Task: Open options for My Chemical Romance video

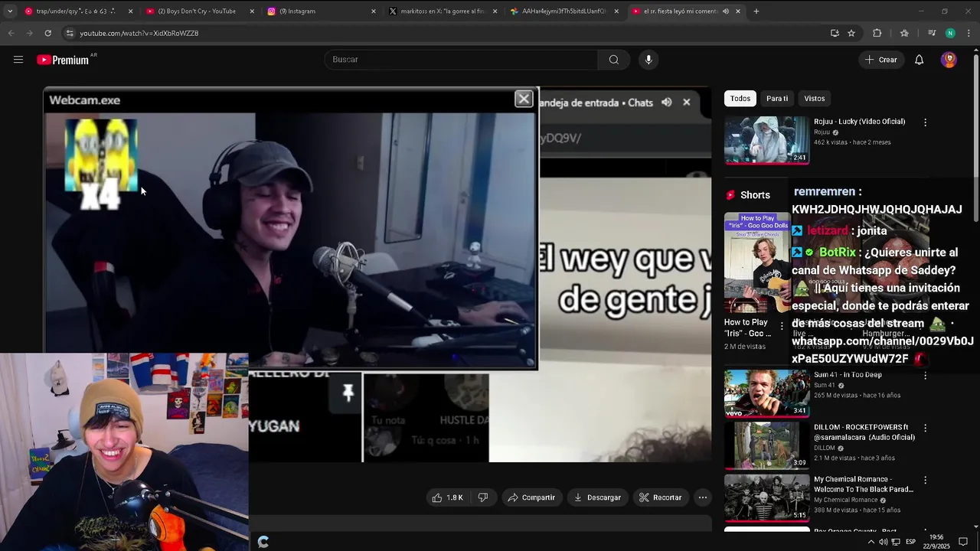Action: click(x=926, y=481)
